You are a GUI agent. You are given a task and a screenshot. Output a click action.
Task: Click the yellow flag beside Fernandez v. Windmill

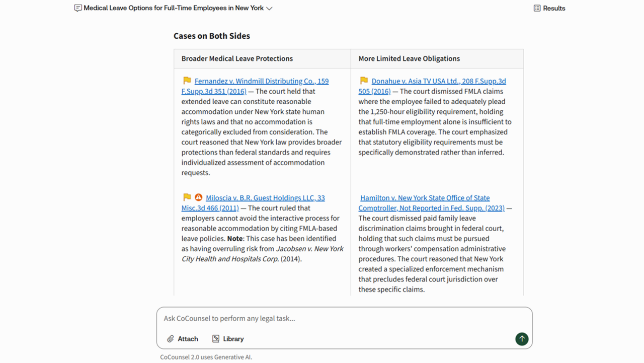click(187, 81)
